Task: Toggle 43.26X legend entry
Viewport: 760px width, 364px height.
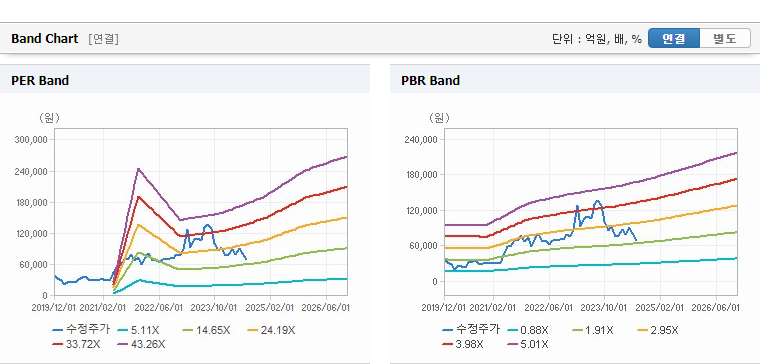Action: (142, 344)
